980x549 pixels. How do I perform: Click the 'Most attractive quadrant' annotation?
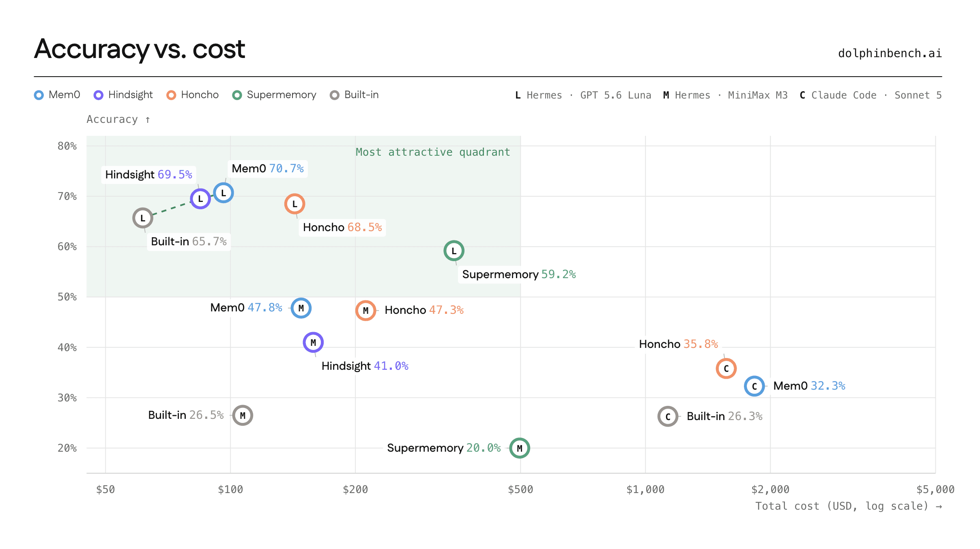click(x=433, y=152)
